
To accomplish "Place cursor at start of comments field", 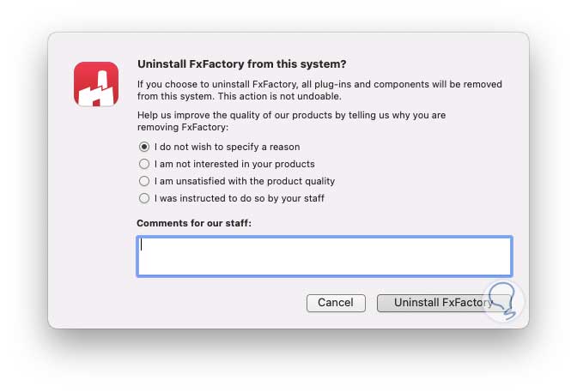I will point(143,245).
